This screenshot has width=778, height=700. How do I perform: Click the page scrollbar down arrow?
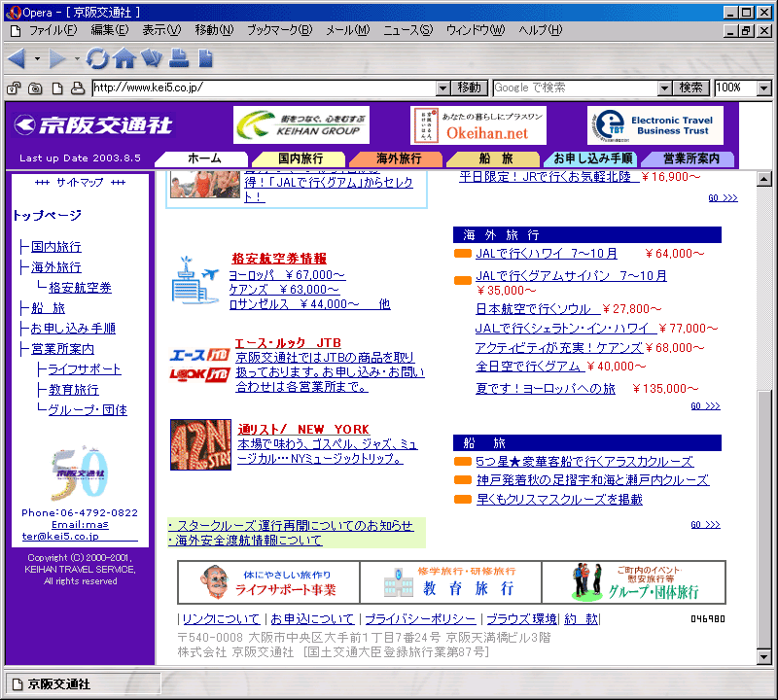point(764,657)
